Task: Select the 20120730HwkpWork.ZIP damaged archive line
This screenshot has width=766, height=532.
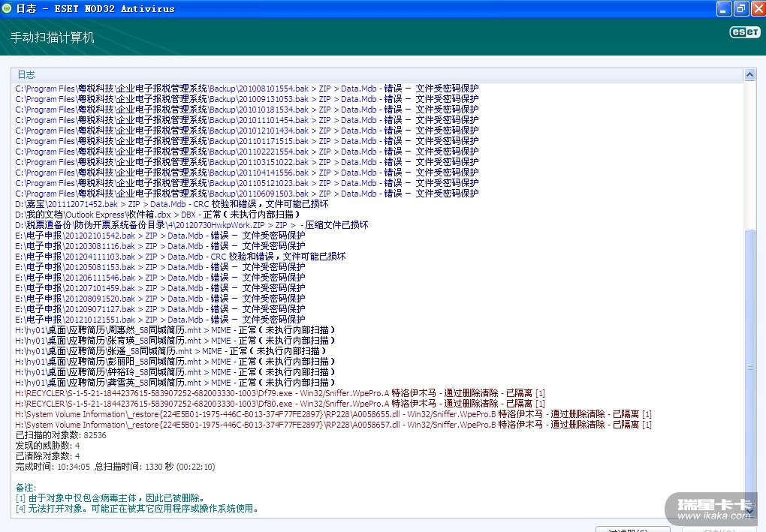Action: coord(191,225)
